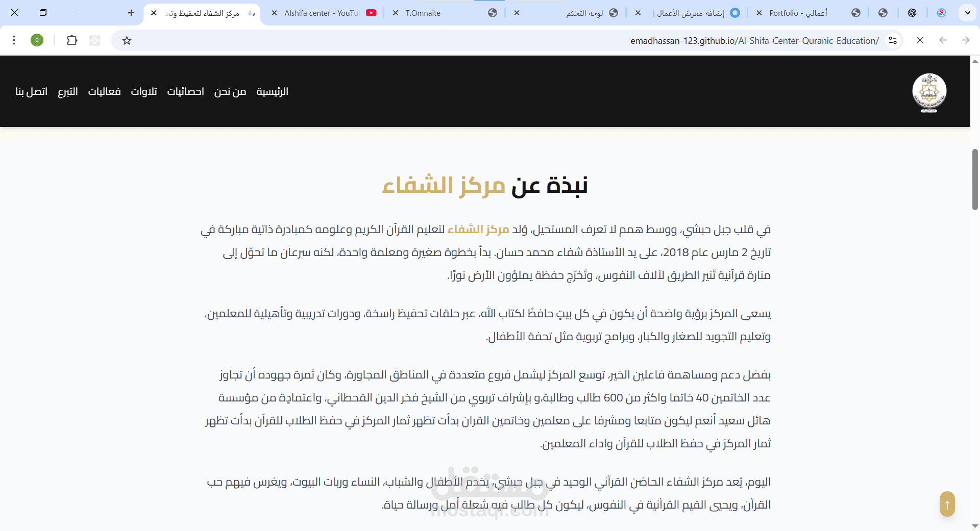The image size is (980, 531).
Task: Click the scrollbar down arrow
Action: click(975, 526)
